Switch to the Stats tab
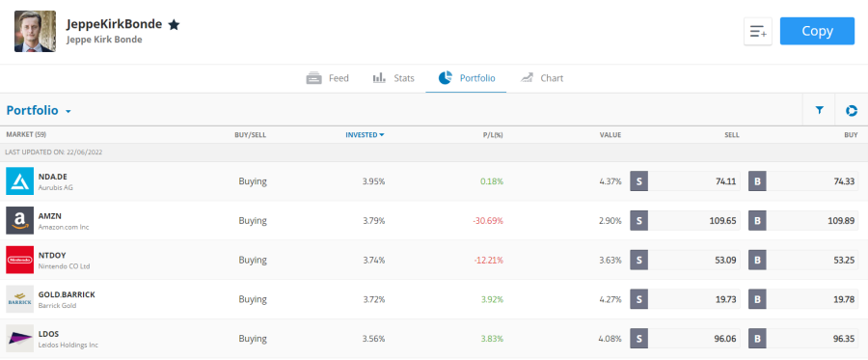 [393, 78]
